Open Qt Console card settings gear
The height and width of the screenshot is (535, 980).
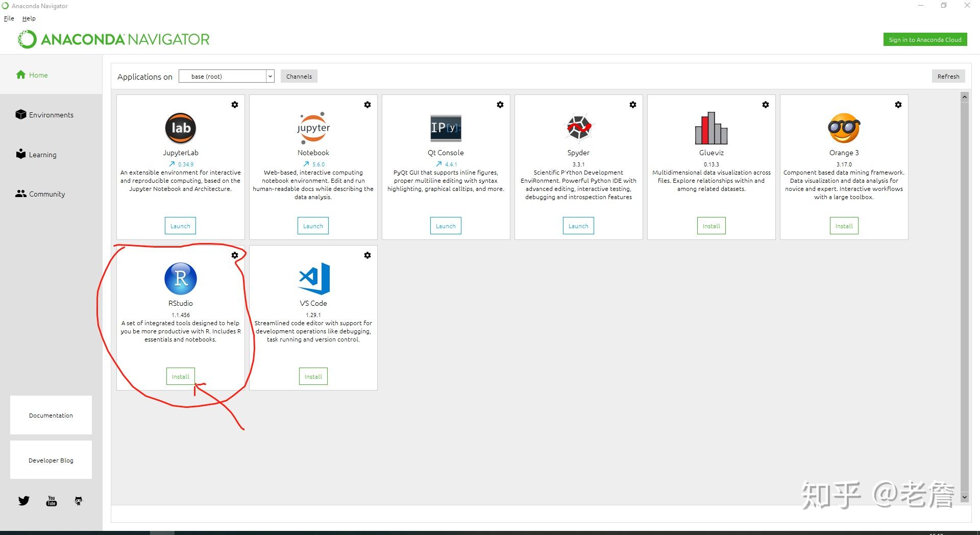tap(500, 105)
